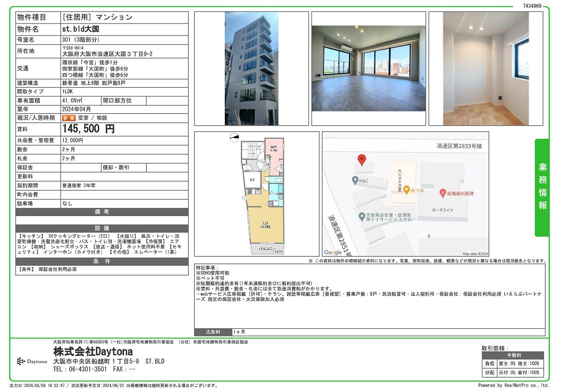Select the structure value 鉄骨造 地上8階 総戸数8戸
Screen dimensions: 562x392
click(94, 83)
